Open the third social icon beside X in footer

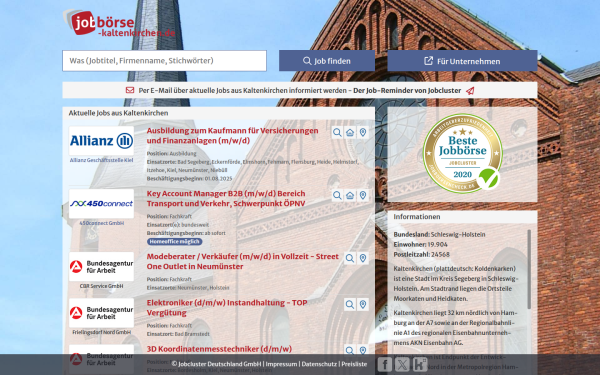(420, 364)
